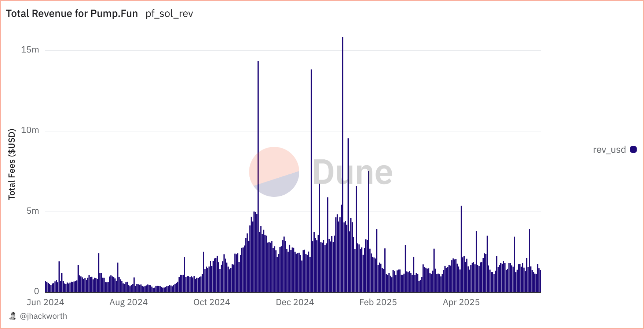
Task: Click the 5m y-axis label
Action: pyautogui.click(x=33, y=211)
